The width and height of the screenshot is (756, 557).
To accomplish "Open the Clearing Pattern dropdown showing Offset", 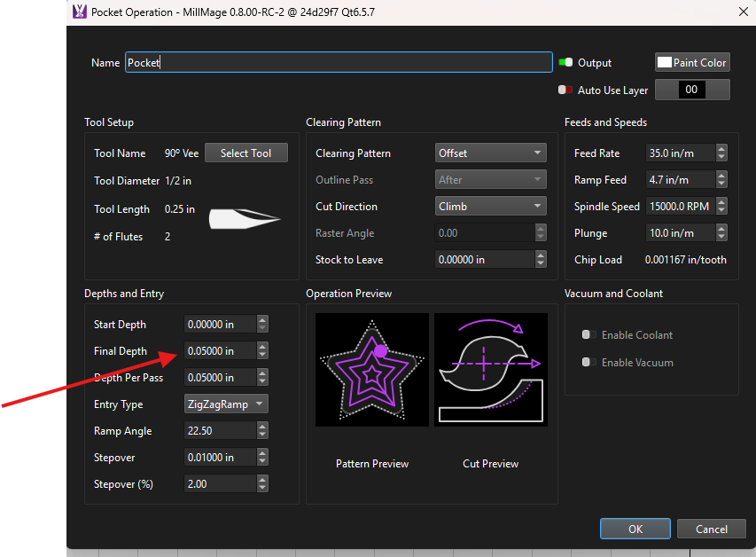I will pos(490,153).
